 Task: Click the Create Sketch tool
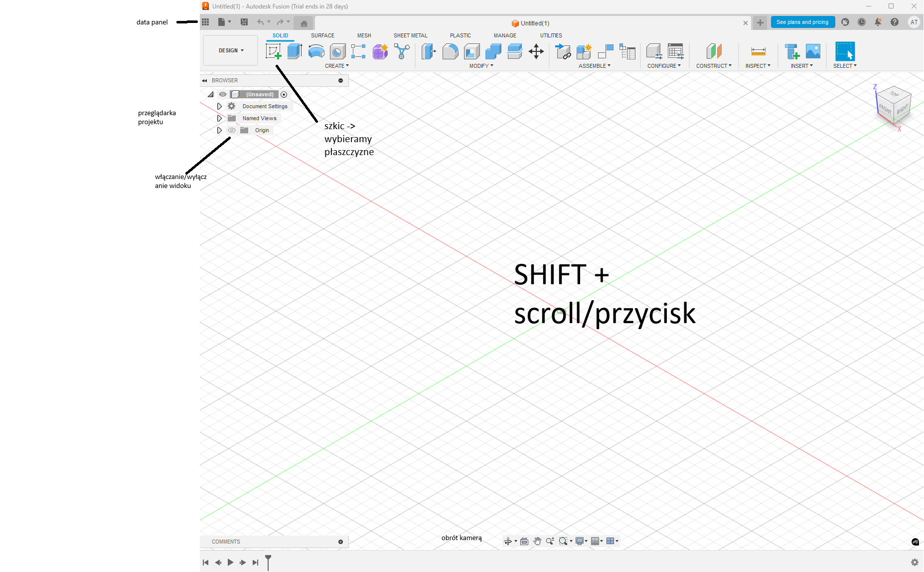coord(273,51)
